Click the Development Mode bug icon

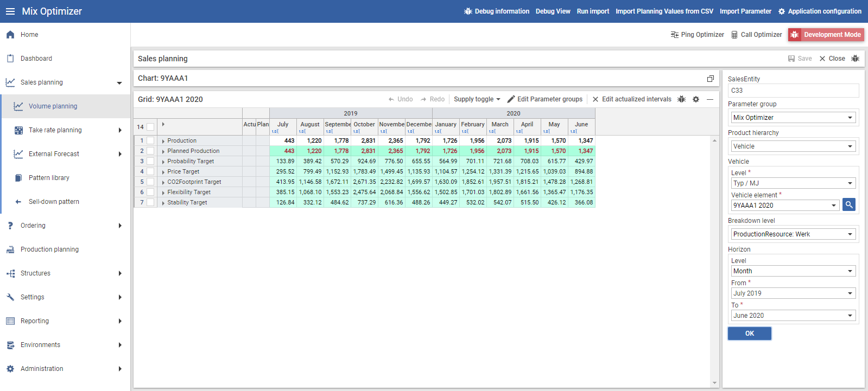pyautogui.click(x=795, y=35)
